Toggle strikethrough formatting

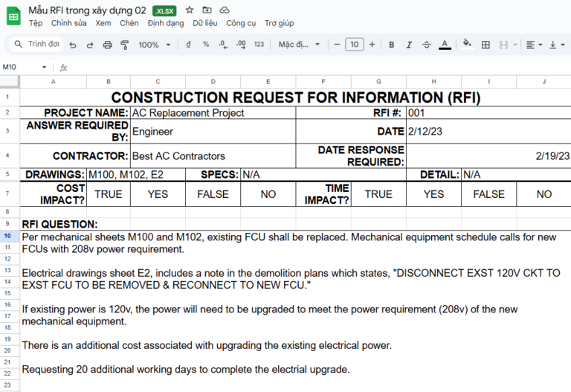(x=427, y=45)
